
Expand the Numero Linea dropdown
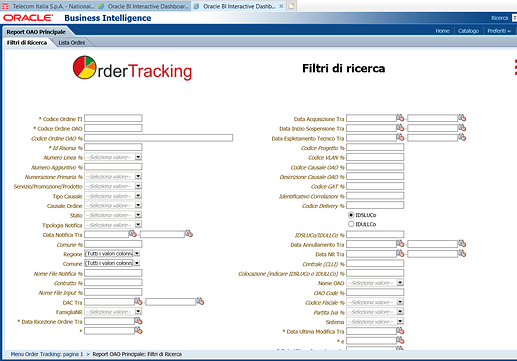tap(138, 157)
